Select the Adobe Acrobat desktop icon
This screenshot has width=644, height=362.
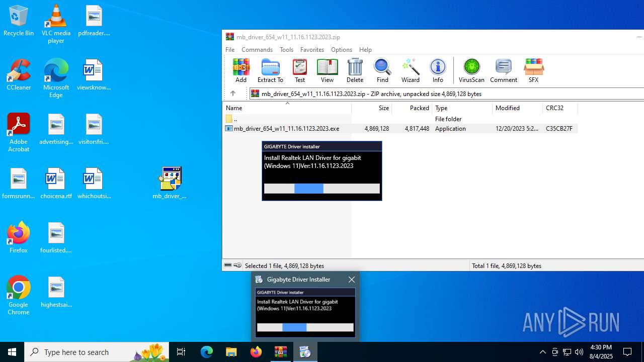coord(19,133)
